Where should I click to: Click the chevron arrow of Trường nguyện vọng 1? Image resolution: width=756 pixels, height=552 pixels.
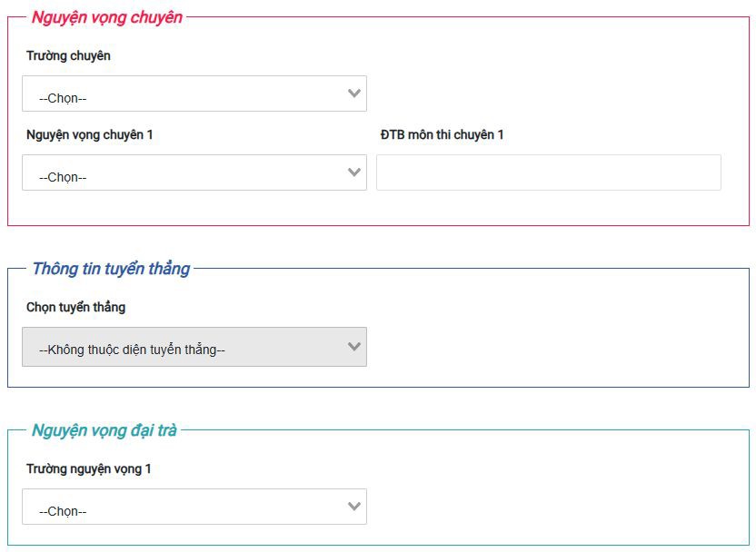tap(354, 507)
